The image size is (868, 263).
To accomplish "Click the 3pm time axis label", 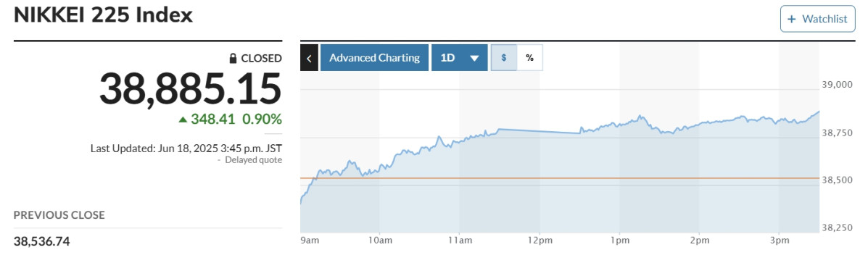I will (779, 241).
